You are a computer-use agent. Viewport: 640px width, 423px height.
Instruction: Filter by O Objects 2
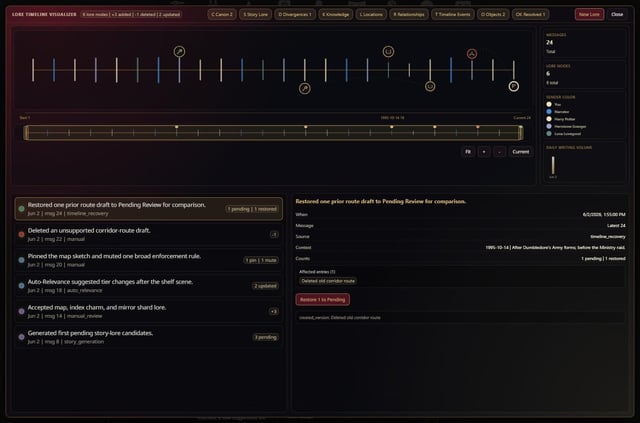tap(493, 14)
